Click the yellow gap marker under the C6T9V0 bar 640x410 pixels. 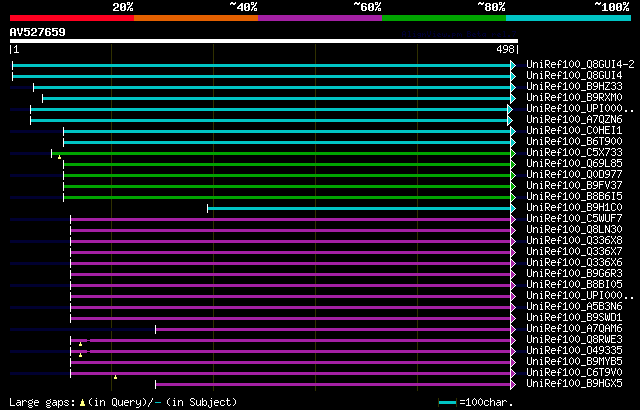[x=116, y=377]
